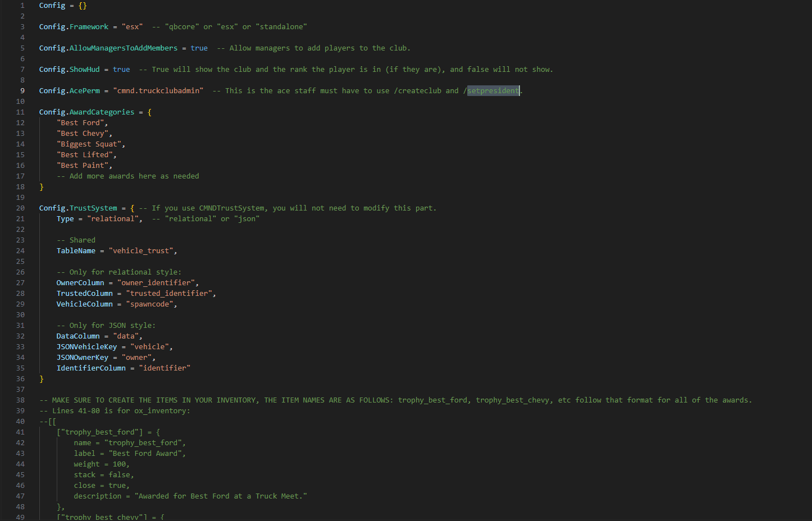The height and width of the screenshot is (521, 812).
Task: Click the Config.AwardCategories property name
Action: pos(87,112)
